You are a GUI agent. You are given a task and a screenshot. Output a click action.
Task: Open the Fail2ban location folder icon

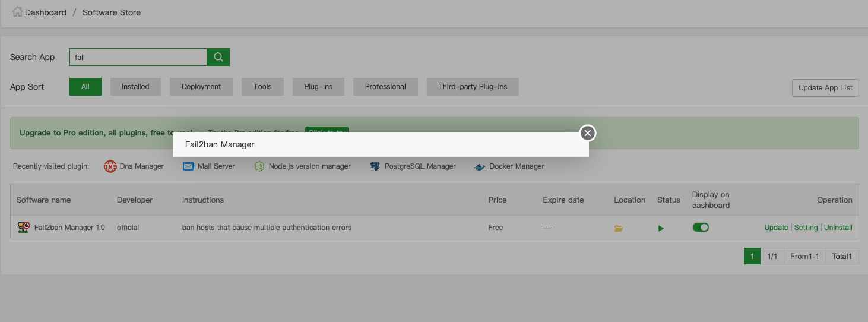point(619,228)
